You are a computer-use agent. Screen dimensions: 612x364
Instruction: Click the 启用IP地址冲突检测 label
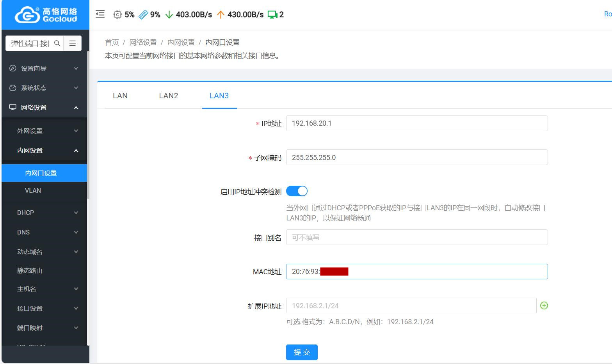click(x=251, y=192)
